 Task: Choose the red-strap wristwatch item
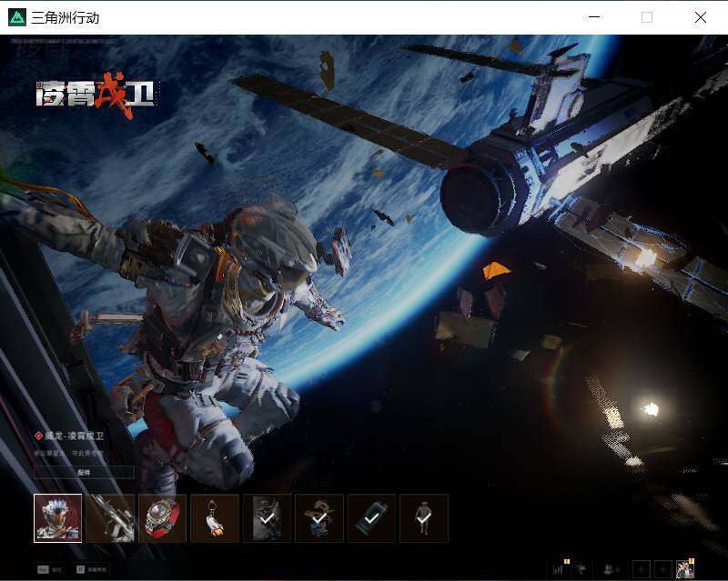(x=163, y=518)
